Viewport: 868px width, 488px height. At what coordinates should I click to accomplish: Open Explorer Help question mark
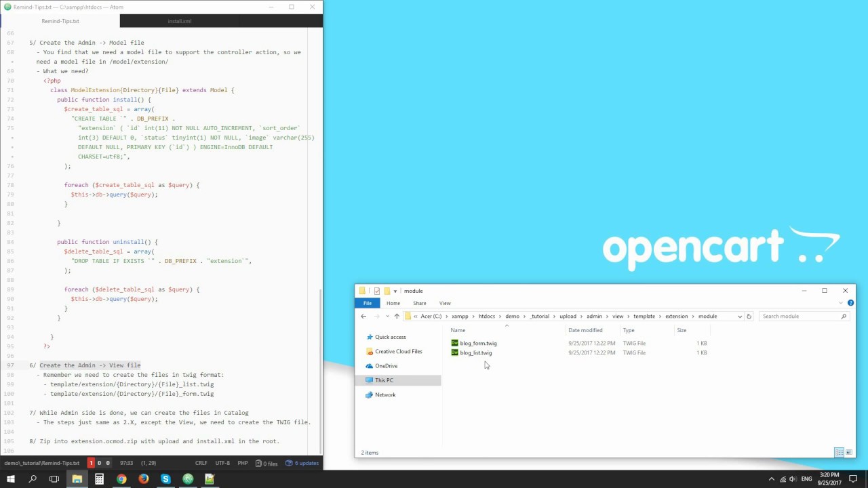(x=850, y=303)
